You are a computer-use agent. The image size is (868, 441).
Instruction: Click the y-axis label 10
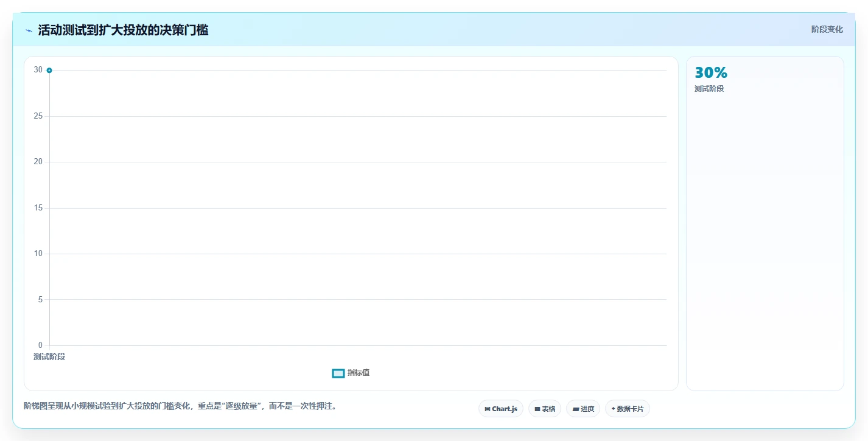(38, 254)
